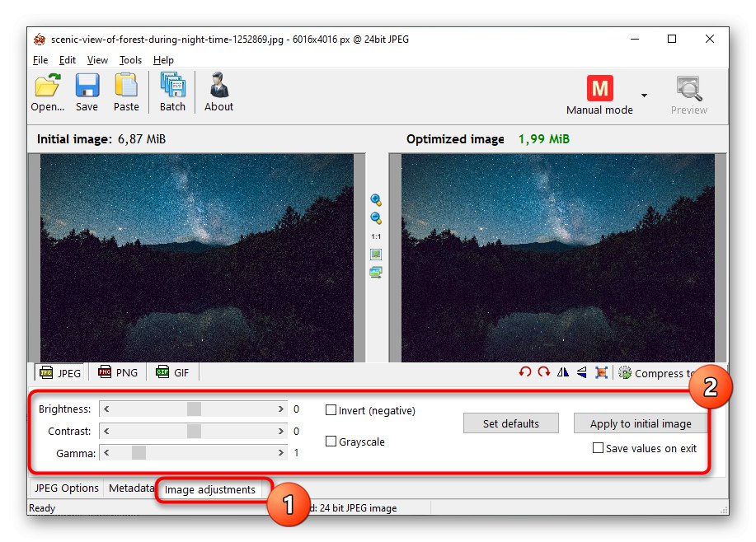Select the Image adjustments tab
Viewport: 756px width, 542px height.
coord(210,489)
